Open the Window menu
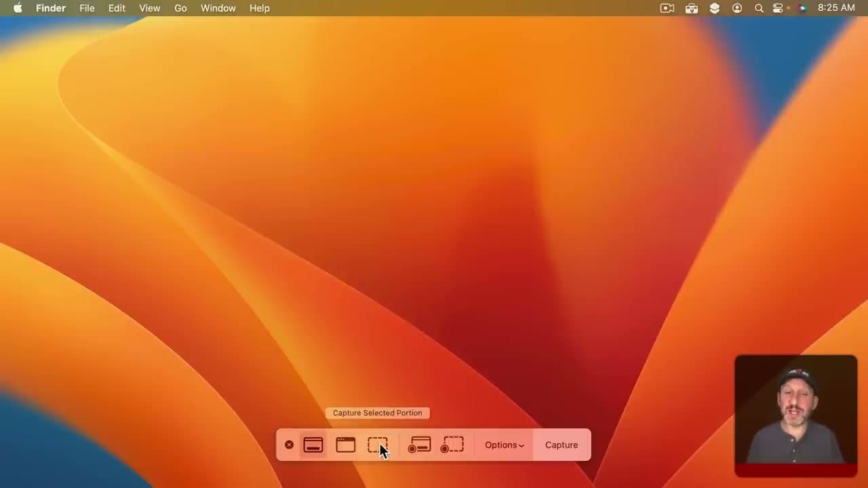The image size is (868, 488). pyautogui.click(x=218, y=8)
